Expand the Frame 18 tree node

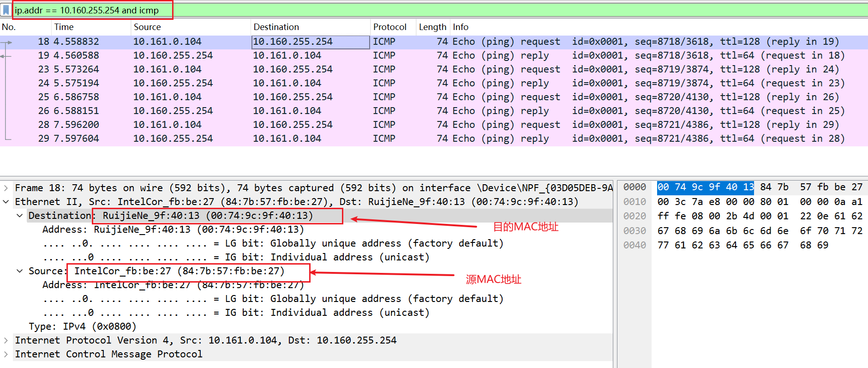(6, 188)
